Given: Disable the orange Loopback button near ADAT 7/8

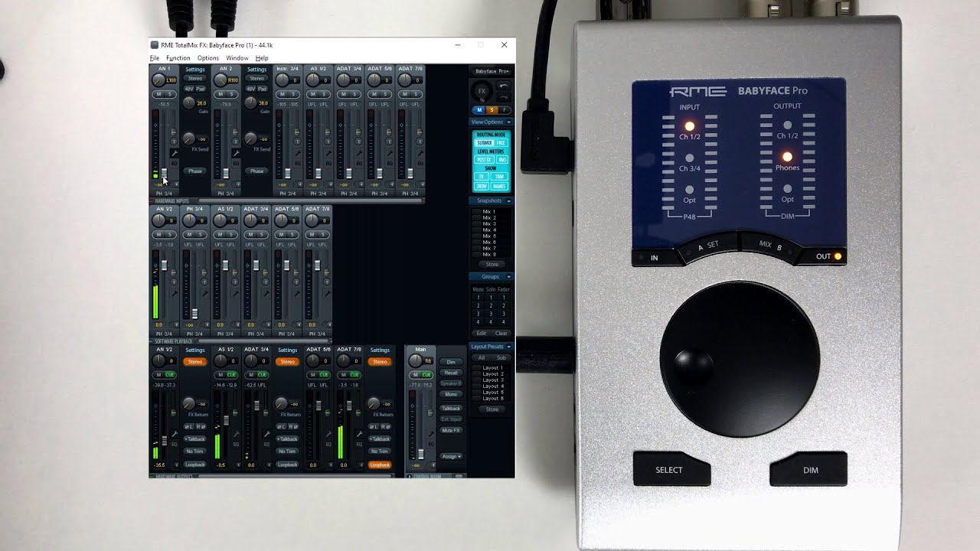Looking at the screenshot, I should click(x=380, y=465).
